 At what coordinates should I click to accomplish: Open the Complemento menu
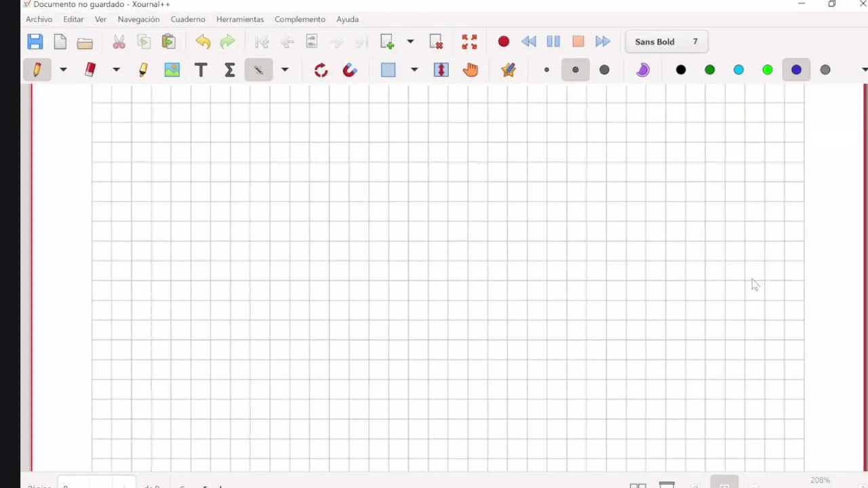(300, 19)
